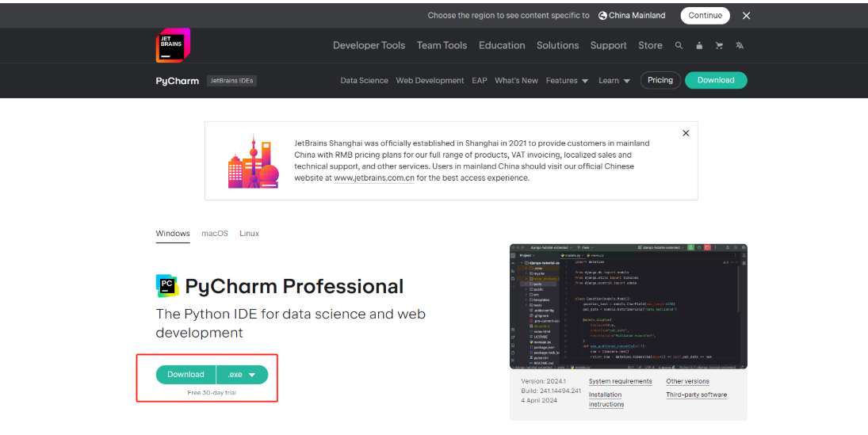Download PyCharm Professional
This screenshot has height=435, width=868.
point(185,375)
